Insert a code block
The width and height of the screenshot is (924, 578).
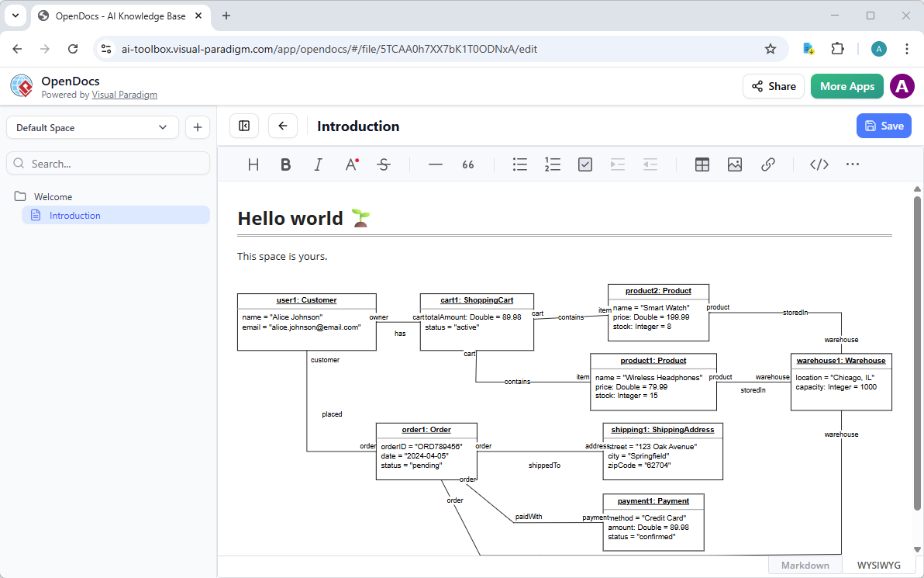pos(819,164)
